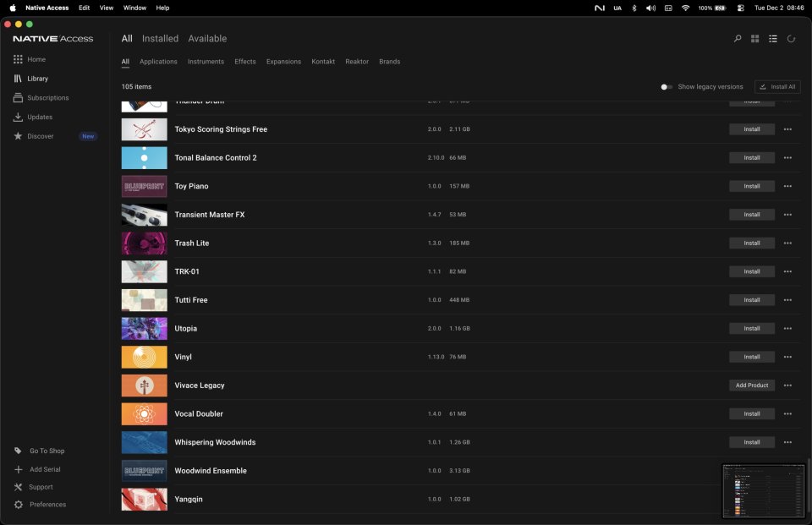Image resolution: width=812 pixels, height=525 pixels.
Task: Open the options menu for Vinyl
Action: [x=787, y=356]
